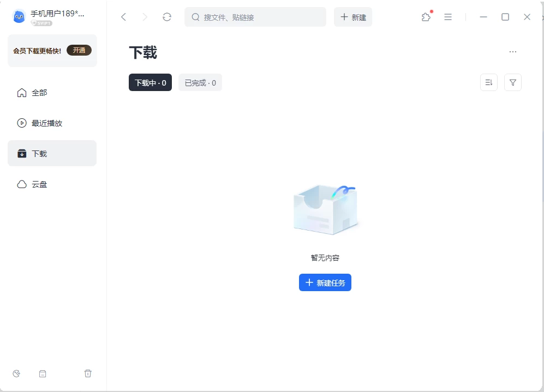
Task: Click the storage box icon at bottom left
Action: [43, 373]
